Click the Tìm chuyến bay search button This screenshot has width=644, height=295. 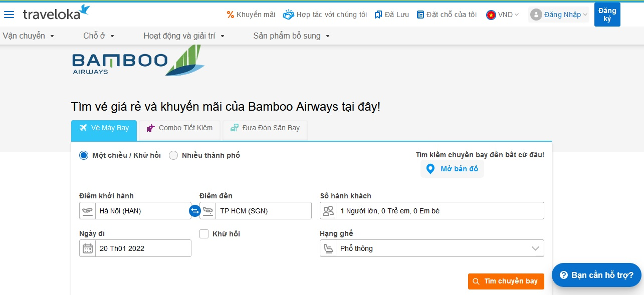pos(506,281)
